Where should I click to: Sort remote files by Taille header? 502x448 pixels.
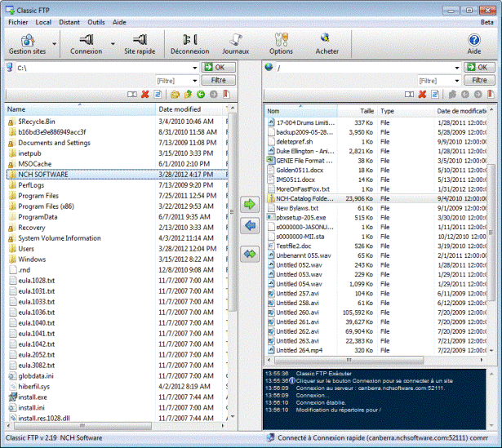[x=357, y=111]
